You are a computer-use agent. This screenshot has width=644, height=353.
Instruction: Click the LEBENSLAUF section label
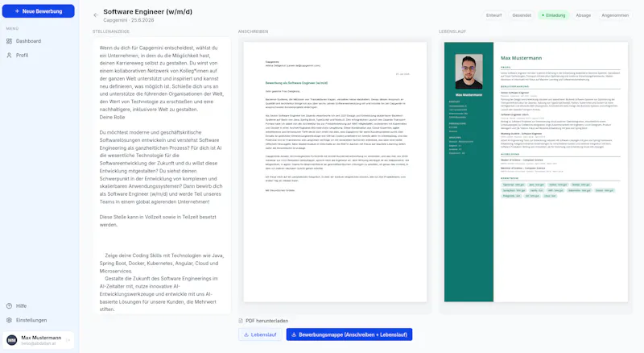(452, 31)
